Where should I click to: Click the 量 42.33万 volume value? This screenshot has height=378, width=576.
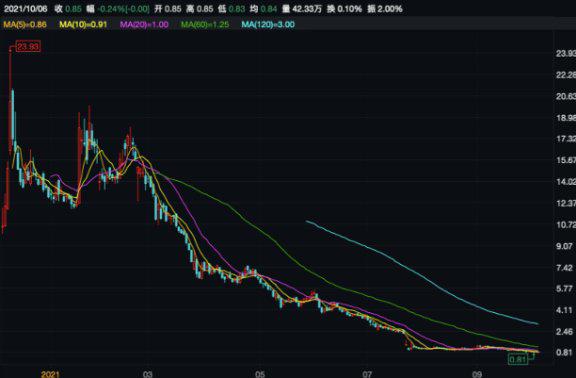pos(302,9)
